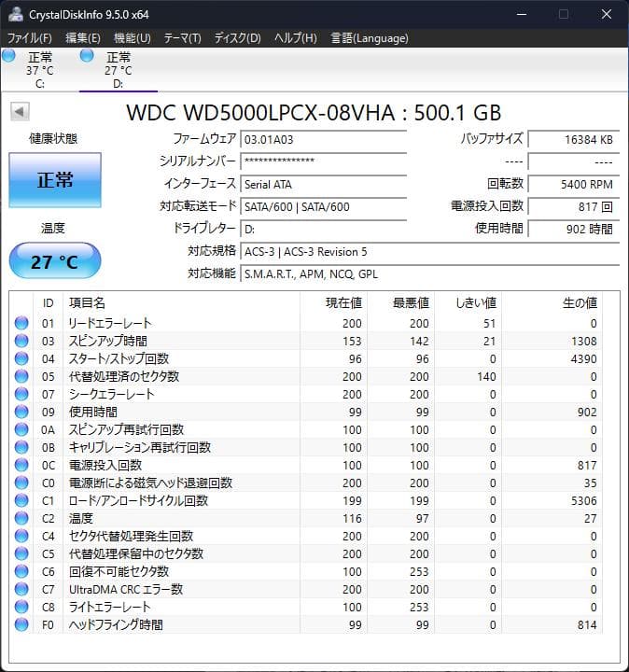Click status orb for C7 UltraDMA CRC エラー数
The width and height of the screenshot is (629, 672).
point(21,589)
